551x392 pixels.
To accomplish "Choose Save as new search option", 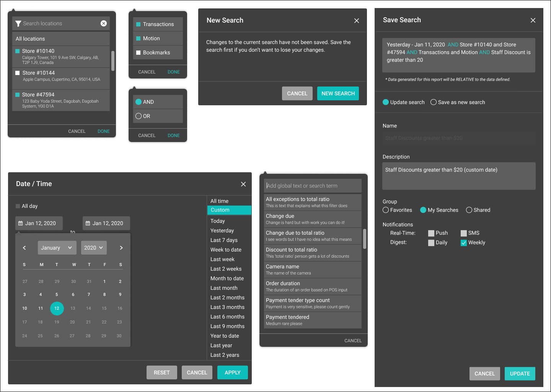I will [434, 102].
